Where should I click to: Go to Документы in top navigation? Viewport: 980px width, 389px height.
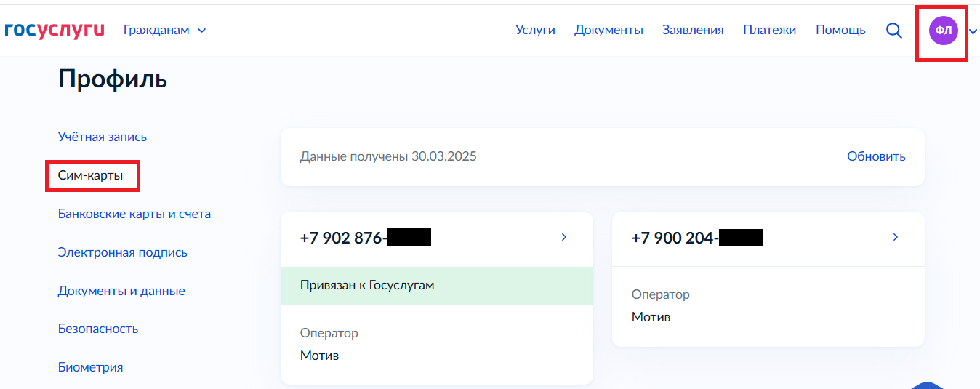(x=609, y=31)
